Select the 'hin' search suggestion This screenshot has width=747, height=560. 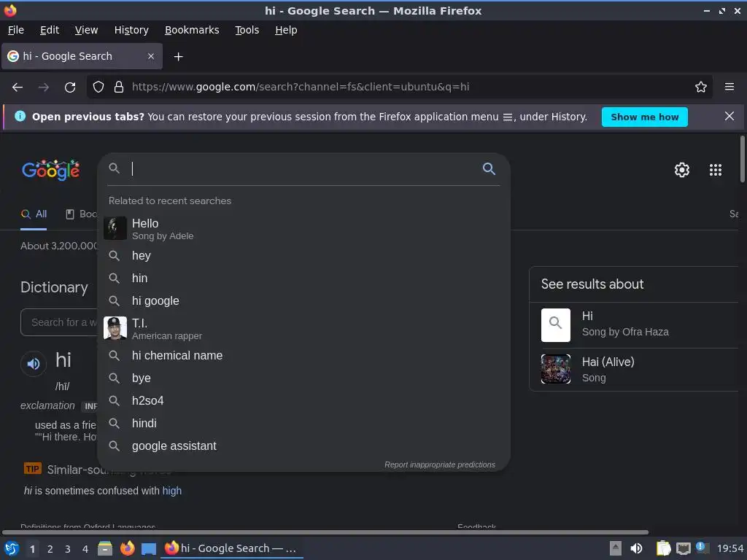[x=304, y=278]
